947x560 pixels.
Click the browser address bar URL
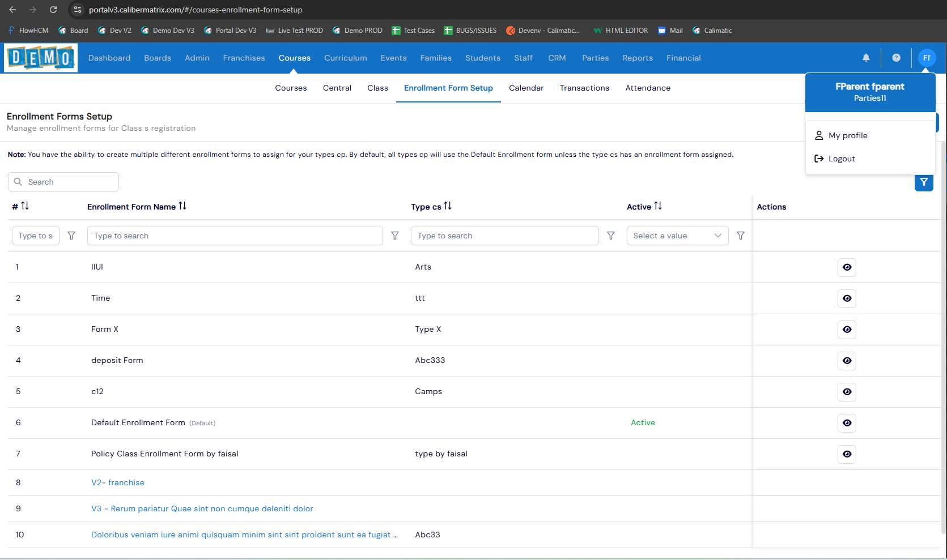[196, 10]
